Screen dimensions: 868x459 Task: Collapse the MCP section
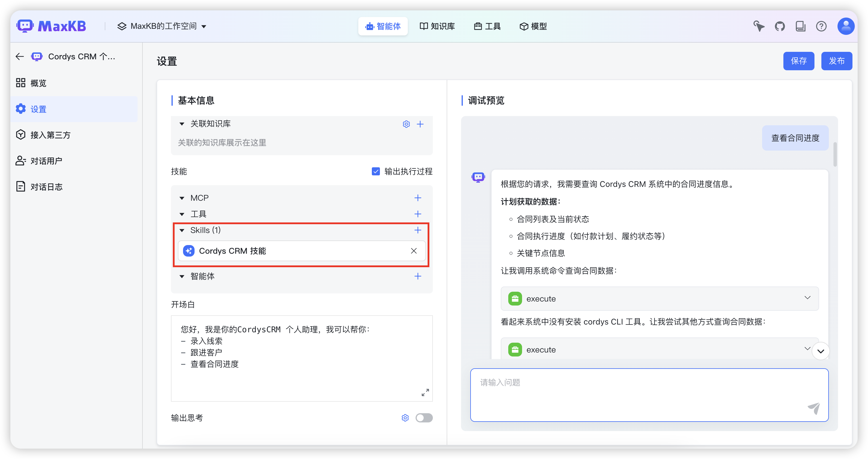(x=182, y=198)
